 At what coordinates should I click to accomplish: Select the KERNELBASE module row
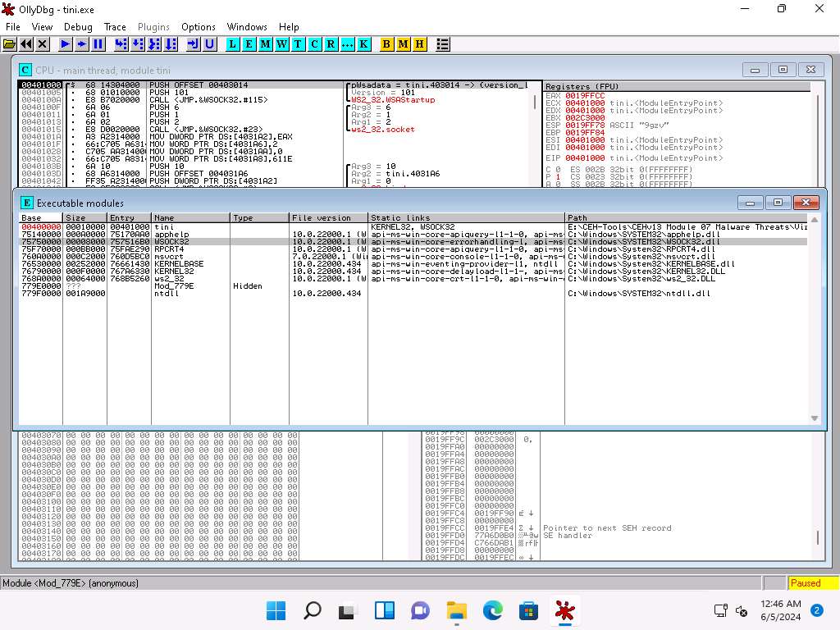179,264
